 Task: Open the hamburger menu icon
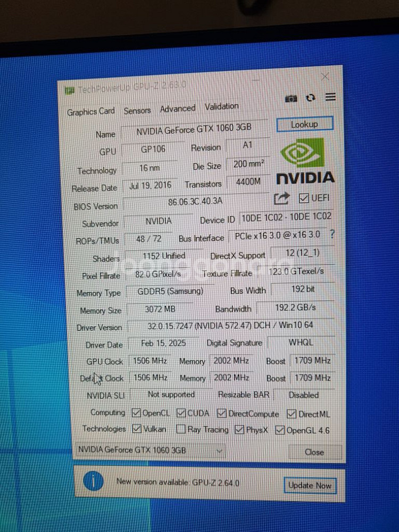(330, 97)
